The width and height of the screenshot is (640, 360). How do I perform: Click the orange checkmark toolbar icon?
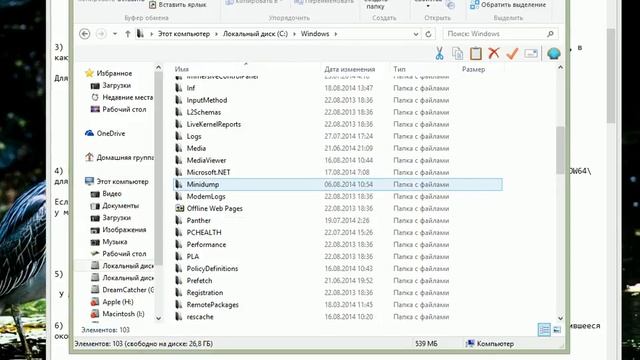click(x=512, y=53)
